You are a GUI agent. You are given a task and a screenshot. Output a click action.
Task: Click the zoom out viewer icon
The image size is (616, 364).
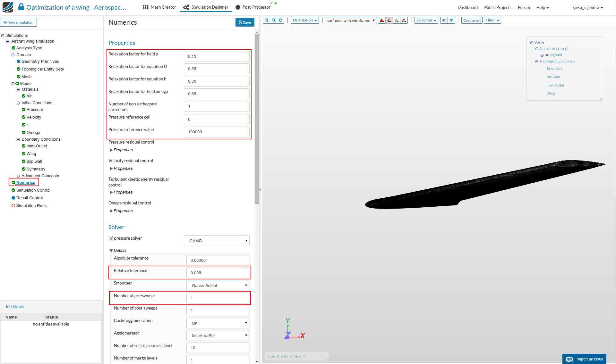click(274, 20)
